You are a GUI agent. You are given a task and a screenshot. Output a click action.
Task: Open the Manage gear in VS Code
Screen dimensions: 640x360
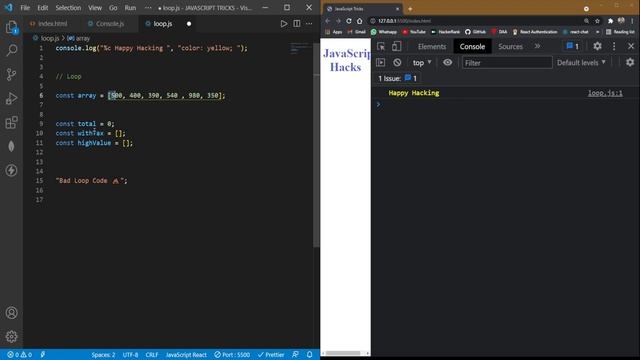(x=11, y=336)
